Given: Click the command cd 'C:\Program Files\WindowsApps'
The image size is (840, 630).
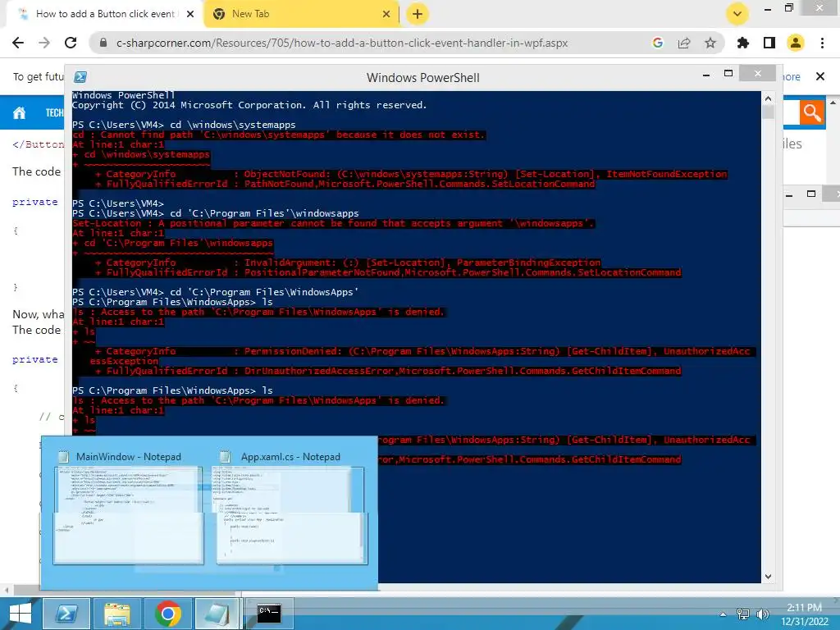Looking at the screenshot, I should pos(264,292).
